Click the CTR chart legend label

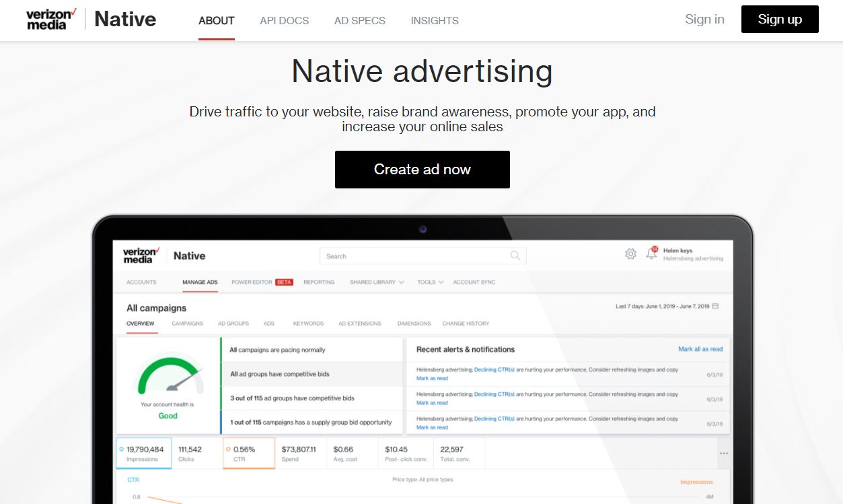click(x=133, y=480)
